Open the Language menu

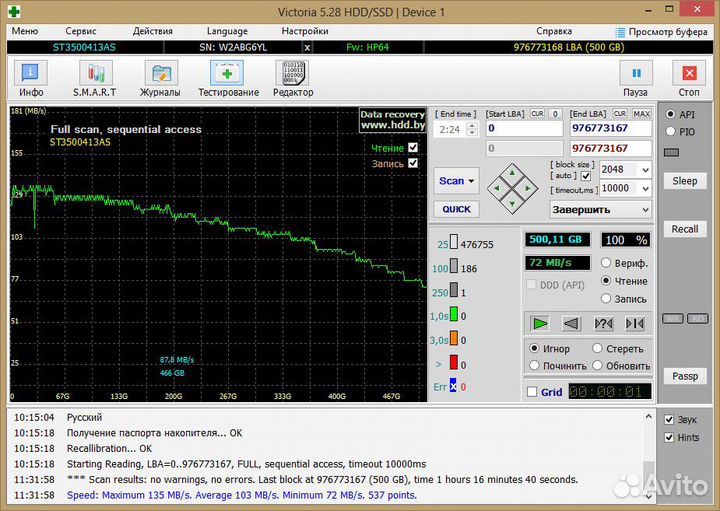point(227,31)
